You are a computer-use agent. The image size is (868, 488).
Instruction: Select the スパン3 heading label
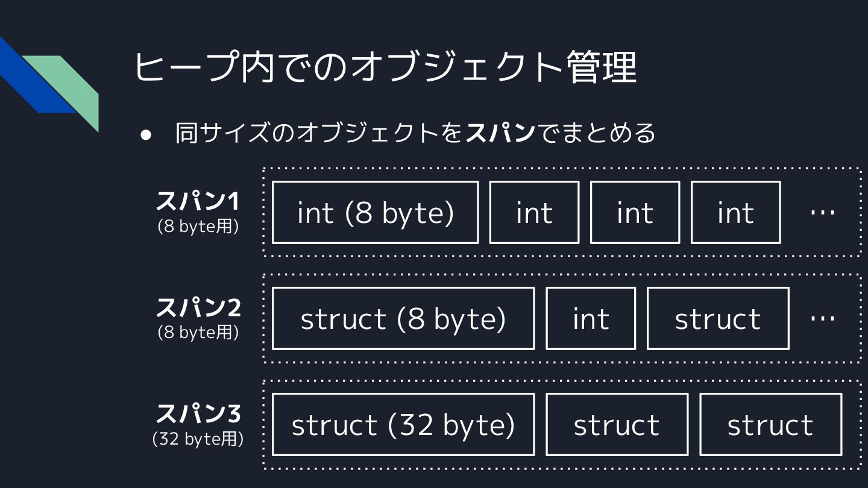(x=198, y=414)
